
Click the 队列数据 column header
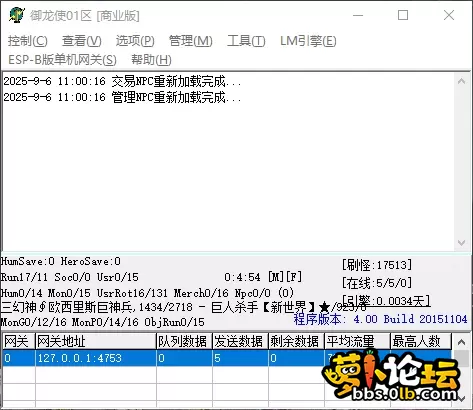184,341
